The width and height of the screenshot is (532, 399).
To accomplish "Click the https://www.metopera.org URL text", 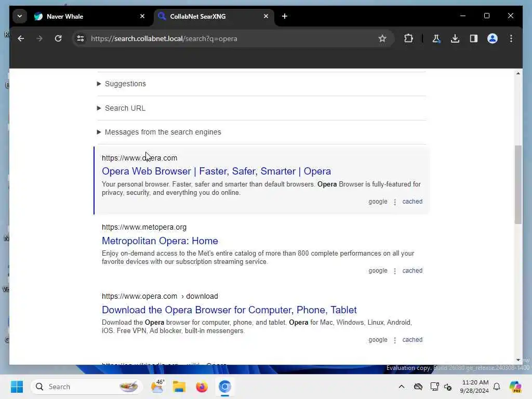I will (144, 227).
